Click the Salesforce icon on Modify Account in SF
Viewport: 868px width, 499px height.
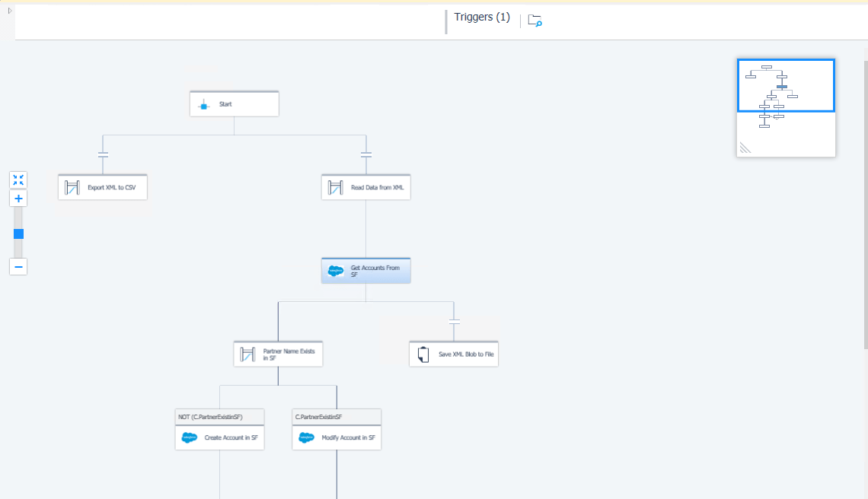pyautogui.click(x=306, y=437)
